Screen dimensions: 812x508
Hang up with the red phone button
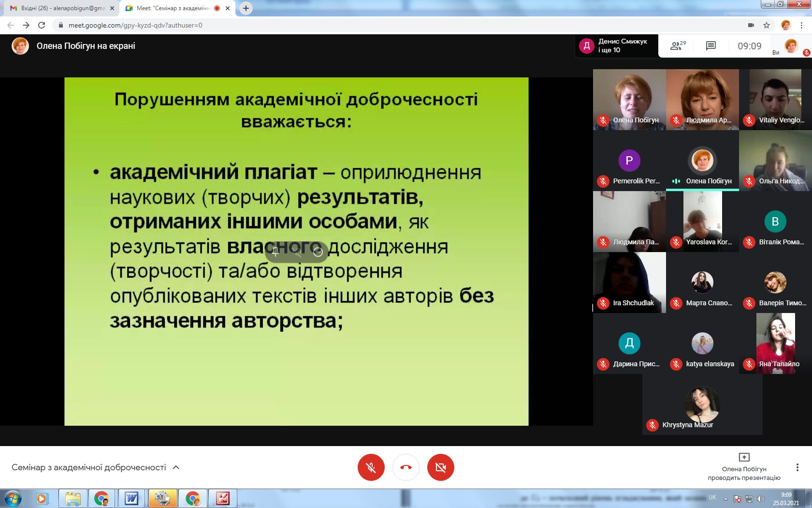[x=406, y=467]
